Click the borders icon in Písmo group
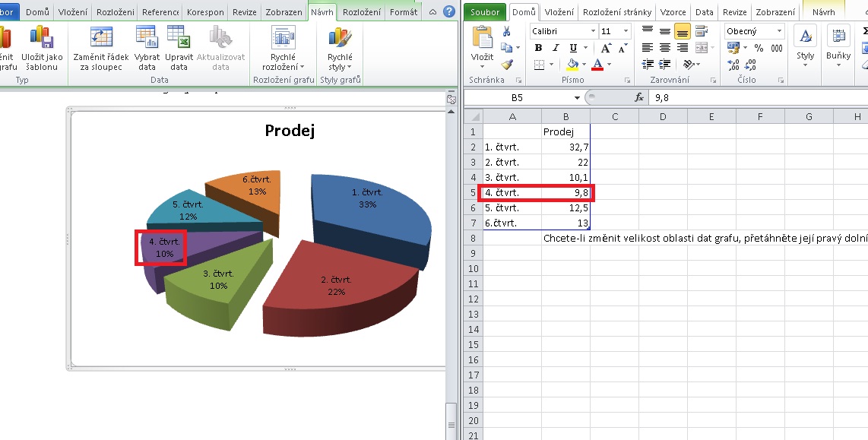Screen dimensions: 868x440 539,65
